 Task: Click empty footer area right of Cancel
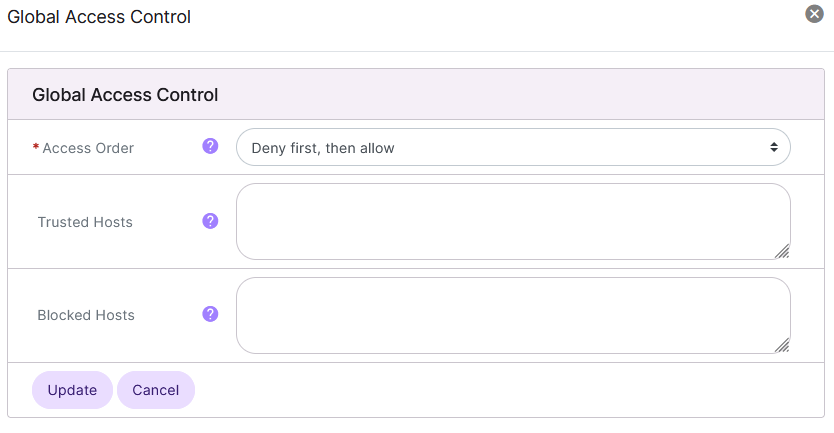click(x=500, y=390)
